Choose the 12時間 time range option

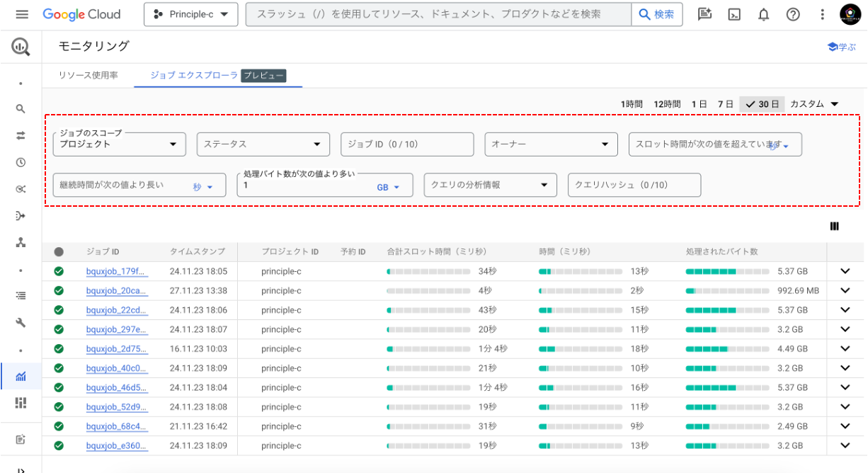pos(667,104)
